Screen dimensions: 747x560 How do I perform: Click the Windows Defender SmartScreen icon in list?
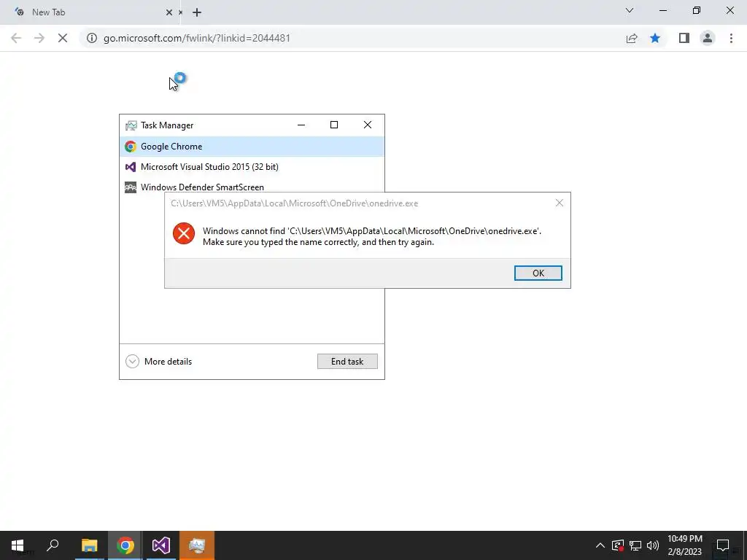[131, 187]
